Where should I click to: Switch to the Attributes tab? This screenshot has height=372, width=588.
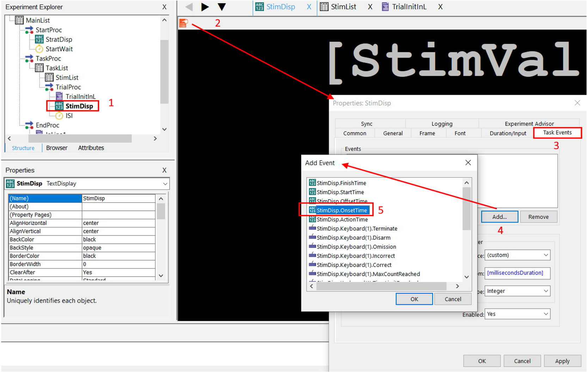click(x=91, y=148)
